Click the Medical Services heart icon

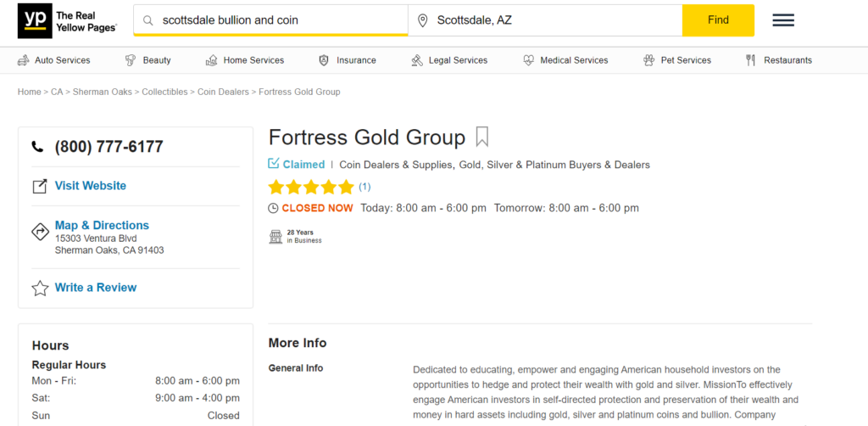click(529, 60)
